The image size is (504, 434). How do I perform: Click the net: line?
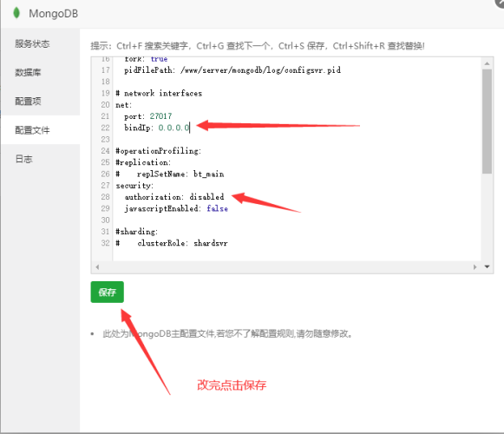(124, 105)
